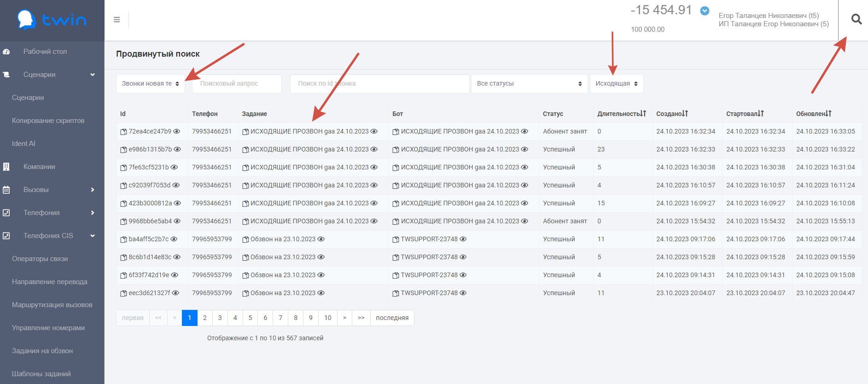
Task: Open the Все статусы status dropdown
Action: (x=529, y=84)
